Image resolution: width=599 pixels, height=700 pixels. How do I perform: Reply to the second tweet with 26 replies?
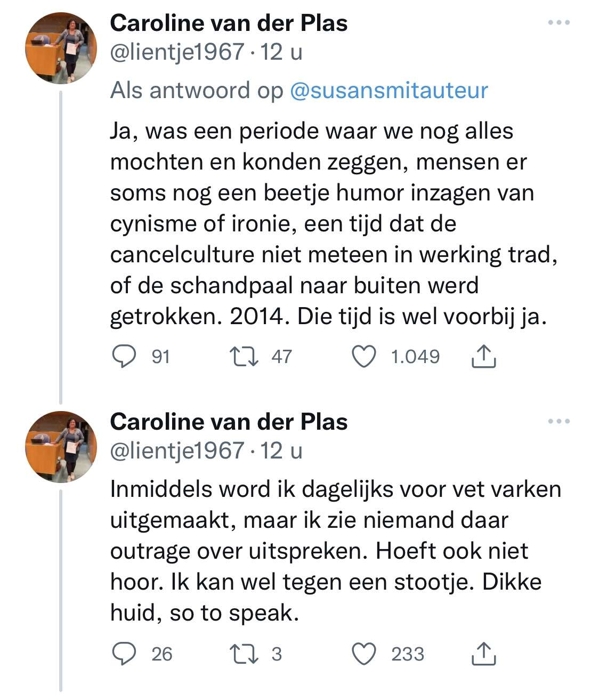click(124, 654)
